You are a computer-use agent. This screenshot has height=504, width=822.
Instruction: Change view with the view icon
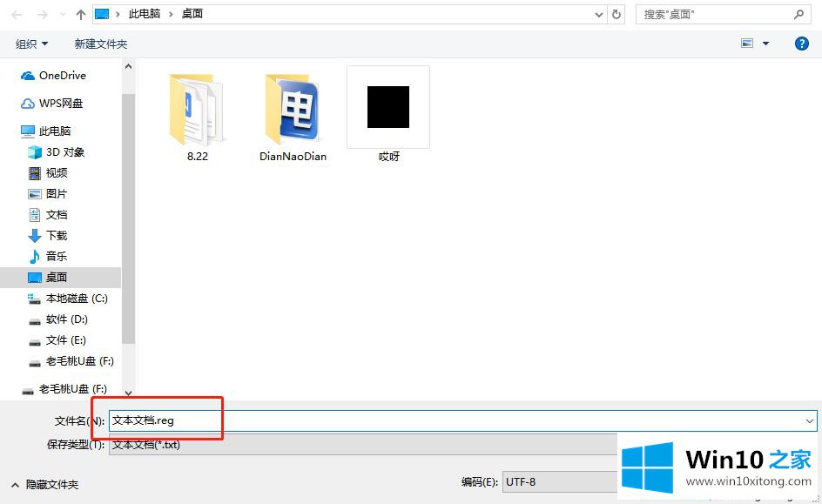(x=747, y=44)
